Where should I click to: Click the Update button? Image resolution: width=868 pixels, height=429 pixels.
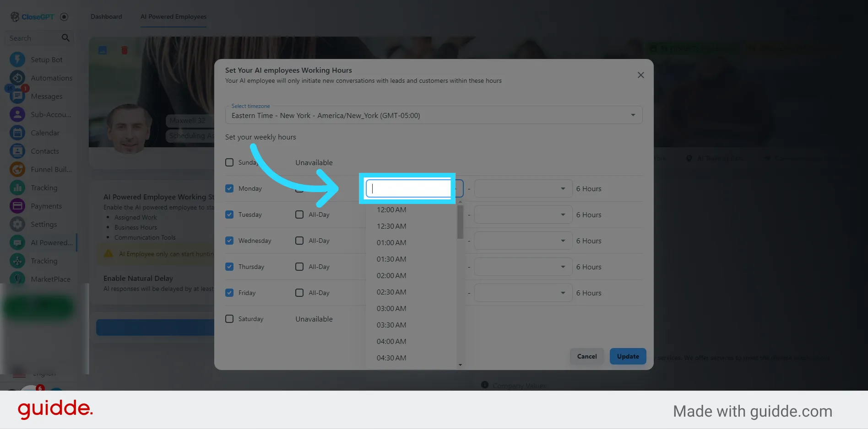(x=628, y=356)
